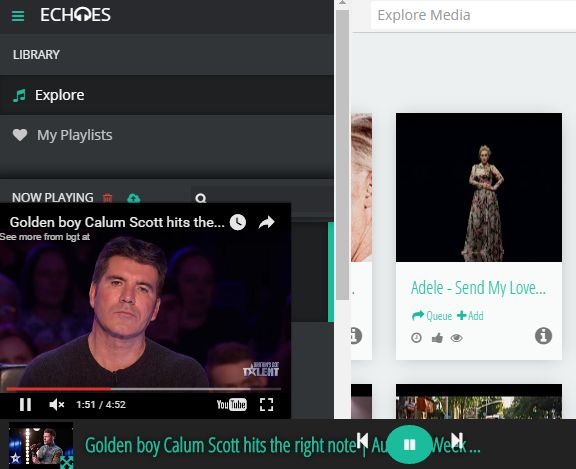Open the video title Golden boy Calum Scott
The image size is (576, 469).
point(117,222)
